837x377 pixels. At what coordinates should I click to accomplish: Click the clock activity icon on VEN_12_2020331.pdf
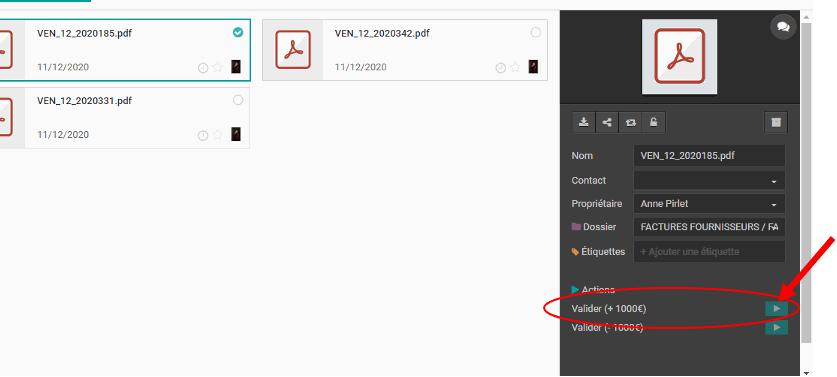(x=203, y=136)
